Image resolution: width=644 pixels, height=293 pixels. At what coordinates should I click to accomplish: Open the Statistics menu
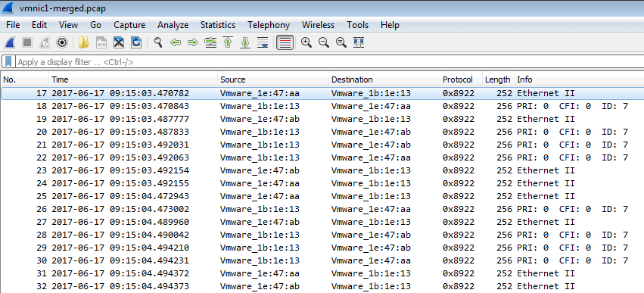click(x=218, y=25)
